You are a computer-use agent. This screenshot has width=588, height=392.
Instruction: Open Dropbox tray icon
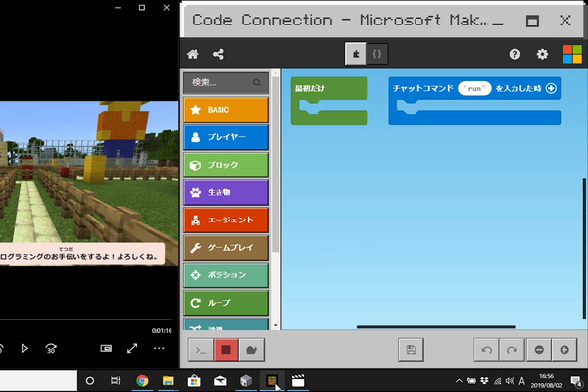pos(484,381)
